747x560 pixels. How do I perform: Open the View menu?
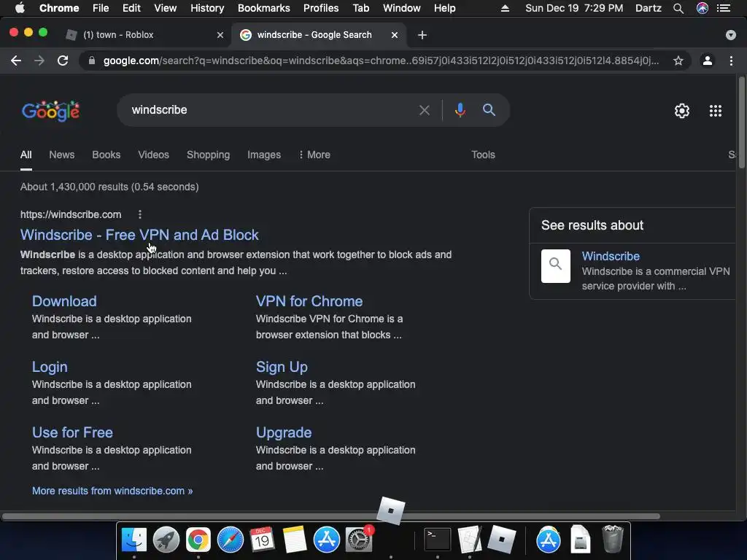click(166, 8)
